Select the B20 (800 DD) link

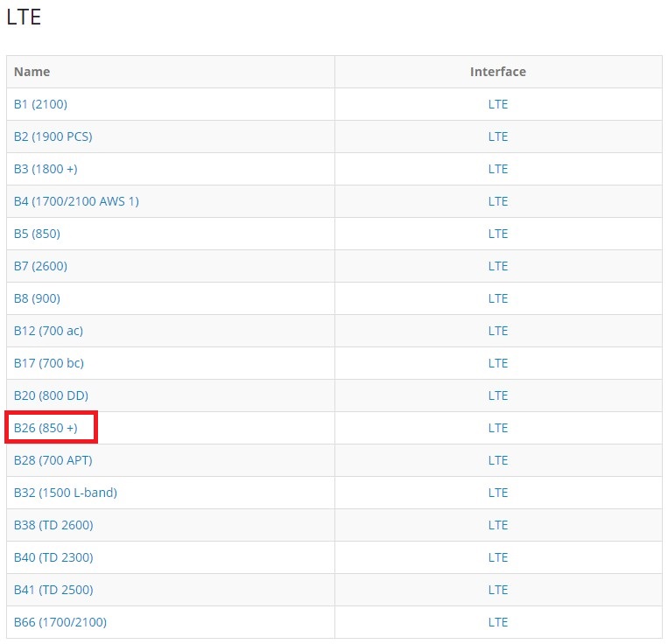point(51,395)
